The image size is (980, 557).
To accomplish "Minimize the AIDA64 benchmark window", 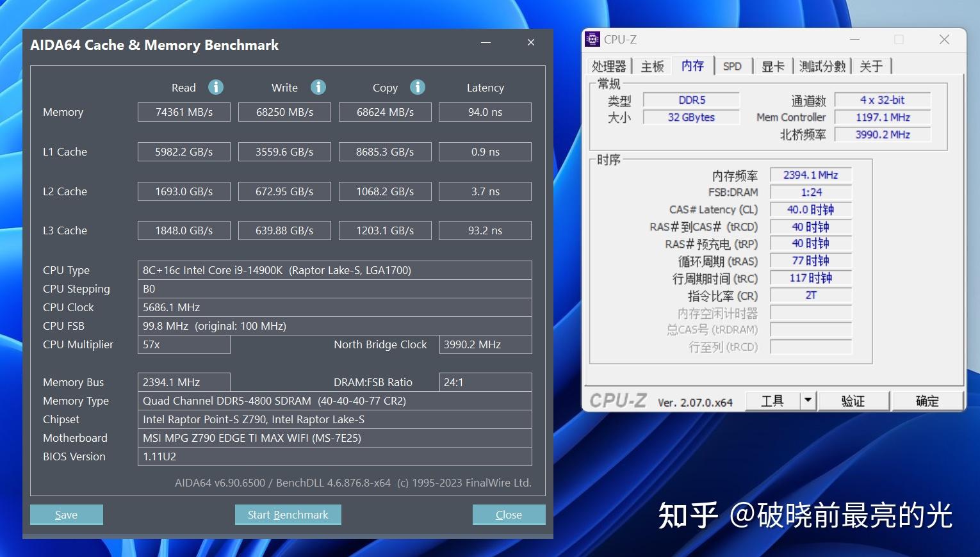I will tap(486, 42).
